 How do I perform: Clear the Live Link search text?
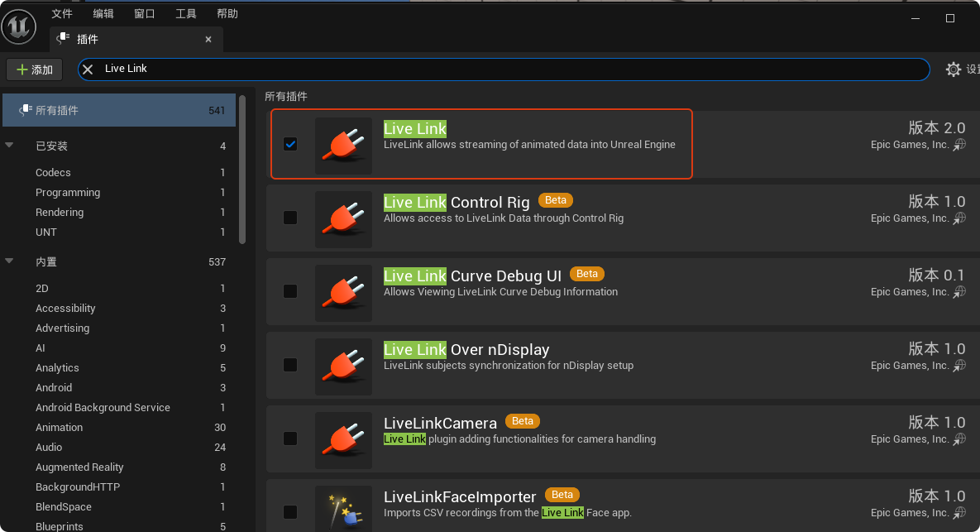(88, 69)
